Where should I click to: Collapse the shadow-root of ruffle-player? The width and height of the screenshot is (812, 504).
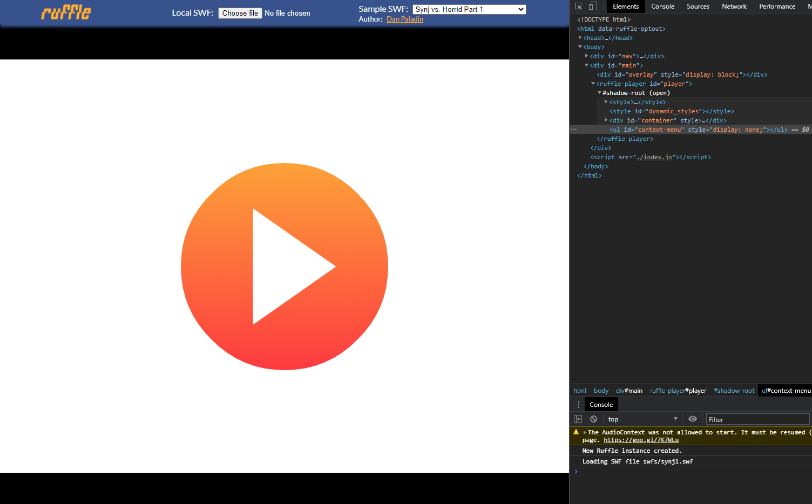tap(599, 92)
